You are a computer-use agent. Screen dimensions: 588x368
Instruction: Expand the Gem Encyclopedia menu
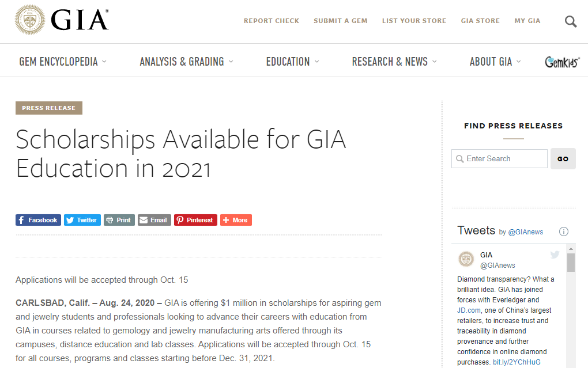(x=63, y=62)
